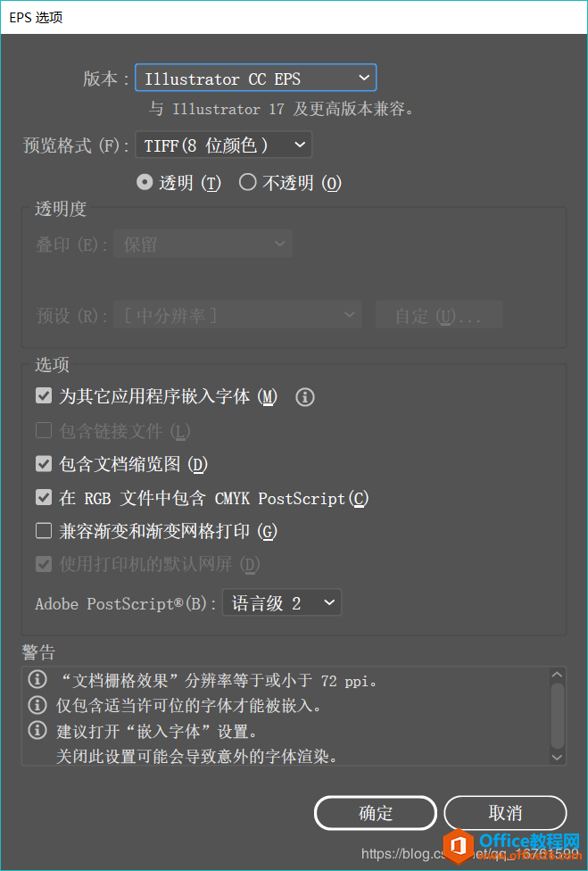588x871 pixels.
Task: Click the first warning info icon
Action: point(37,681)
